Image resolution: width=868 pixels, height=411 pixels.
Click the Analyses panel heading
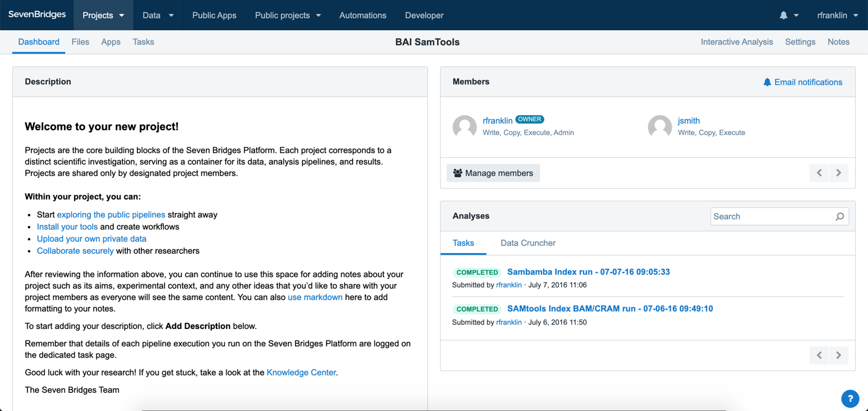tap(471, 216)
